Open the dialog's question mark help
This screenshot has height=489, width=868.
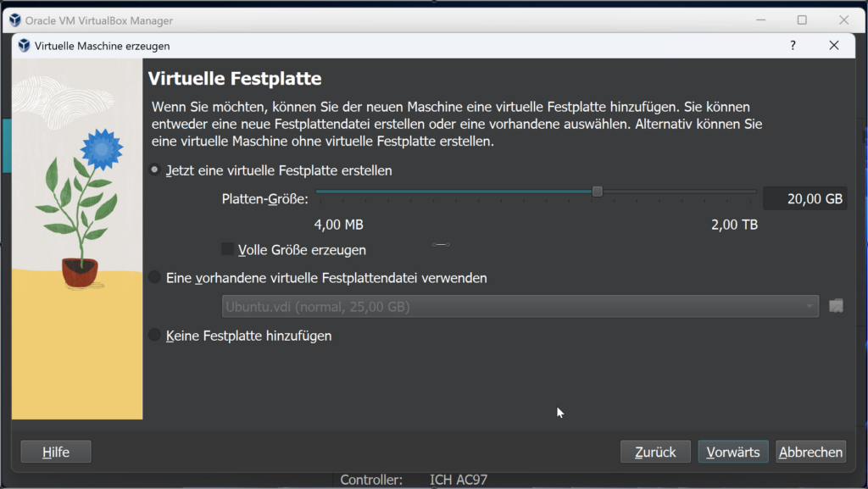(793, 46)
